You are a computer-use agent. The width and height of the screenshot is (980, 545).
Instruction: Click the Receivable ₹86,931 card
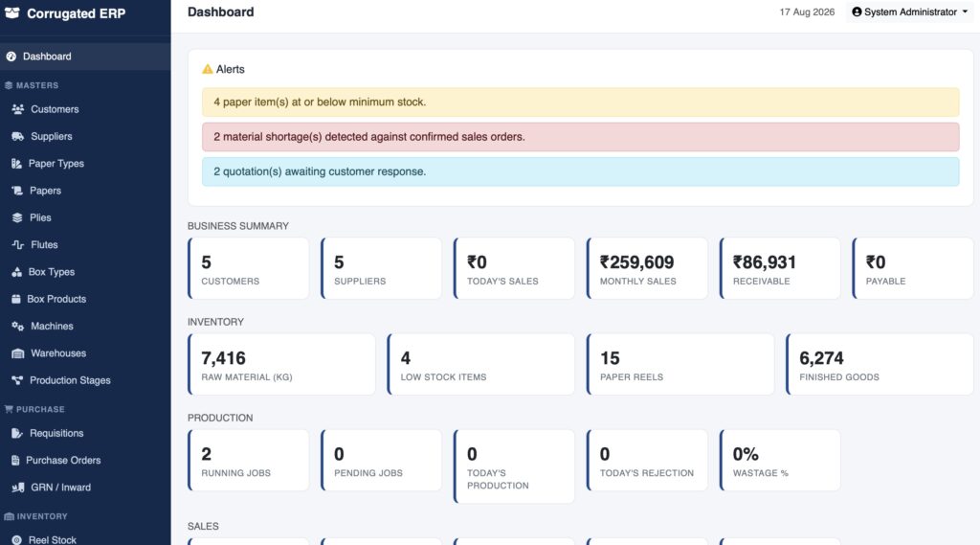780,268
